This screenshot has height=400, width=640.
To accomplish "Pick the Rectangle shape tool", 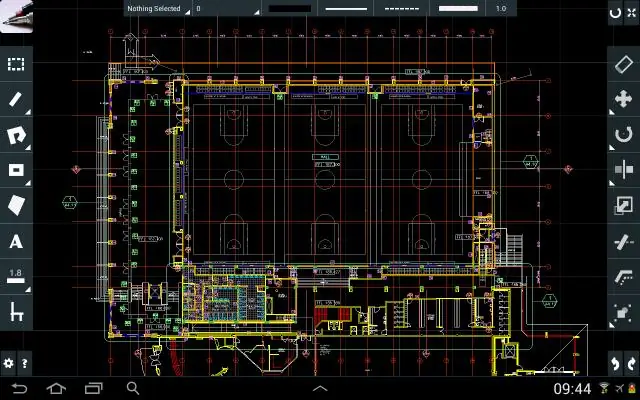I will click(x=16, y=170).
